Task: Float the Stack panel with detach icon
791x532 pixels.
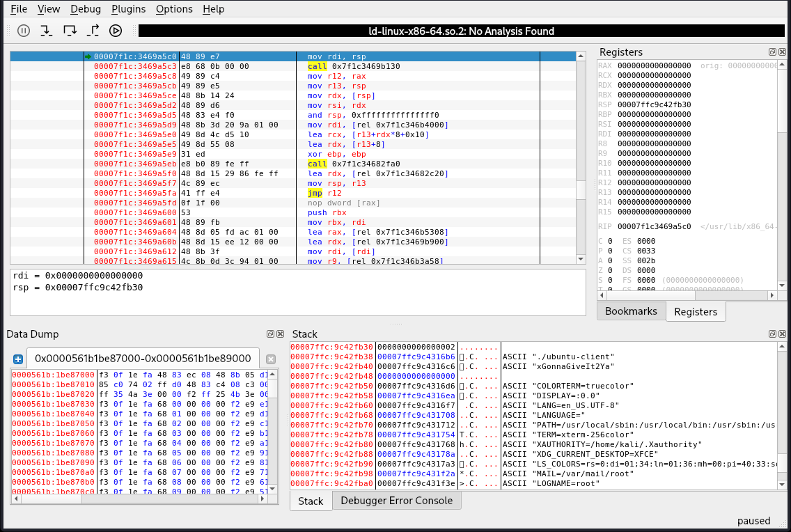Action: tap(772, 334)
